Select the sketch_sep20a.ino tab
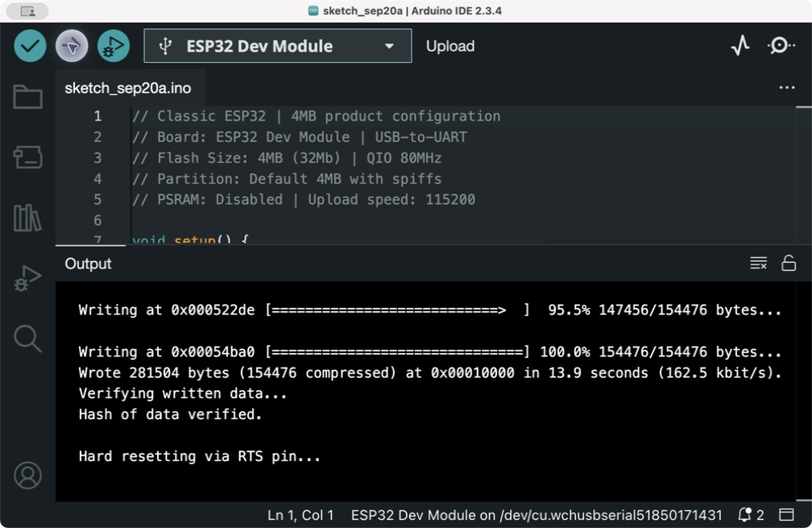Image resolution: width=812 pixels, height=528 pixels. click(x=128, y=88)
